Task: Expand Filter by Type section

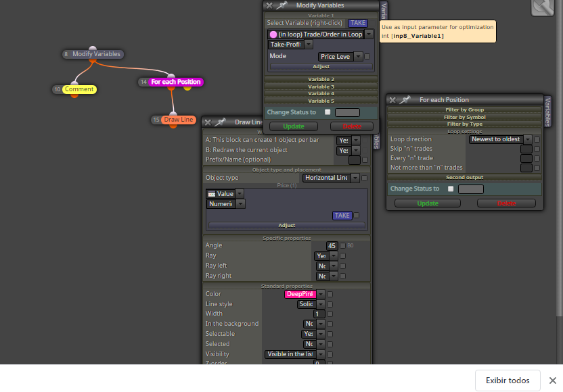Action: pyautogui.click(x=465, y=124)
